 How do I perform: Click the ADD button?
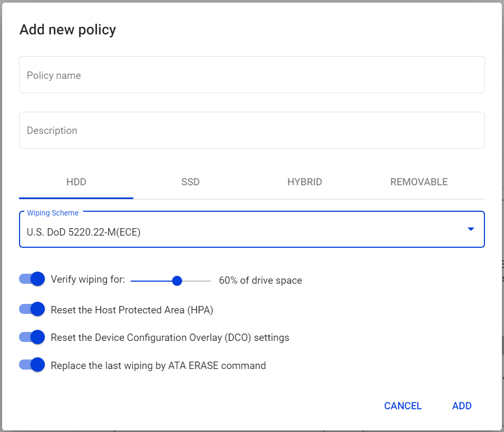pyautogui.click(x=462, y=406)
